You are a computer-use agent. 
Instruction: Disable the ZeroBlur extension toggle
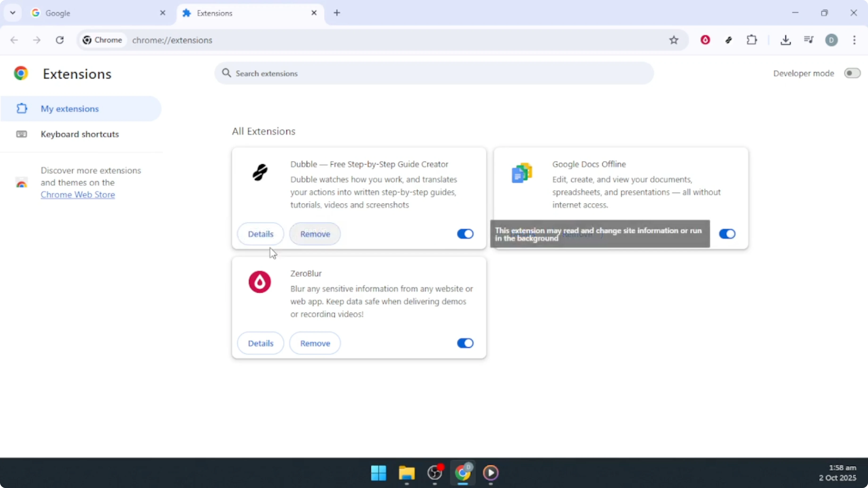coord(465,343)
